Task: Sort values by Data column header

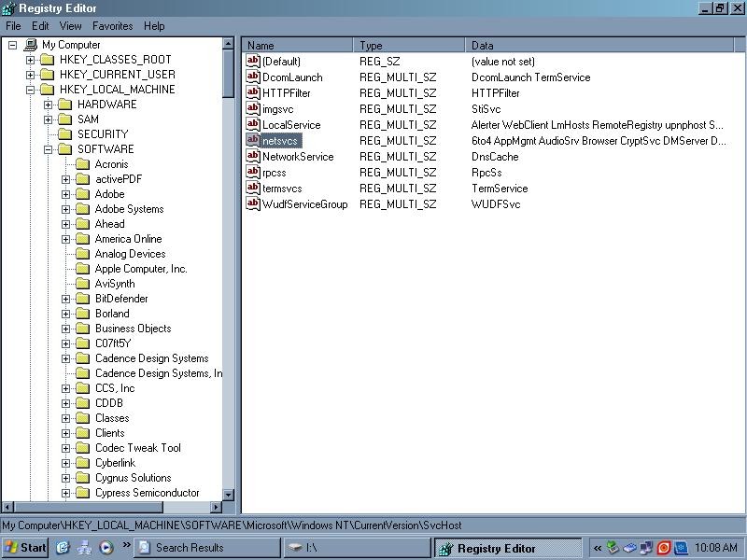Action: click(599, 45)
